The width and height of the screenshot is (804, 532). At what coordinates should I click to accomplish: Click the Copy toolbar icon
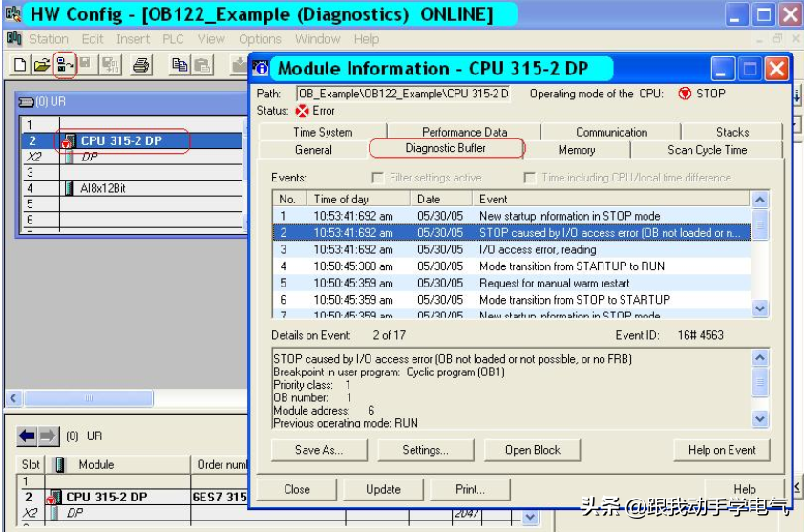(x=180, y=66)
